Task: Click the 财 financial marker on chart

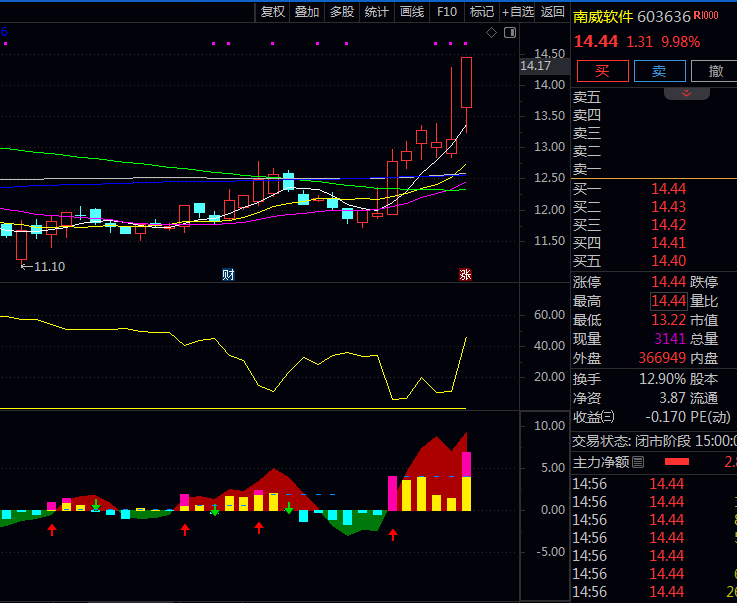Action: point(228,274)
